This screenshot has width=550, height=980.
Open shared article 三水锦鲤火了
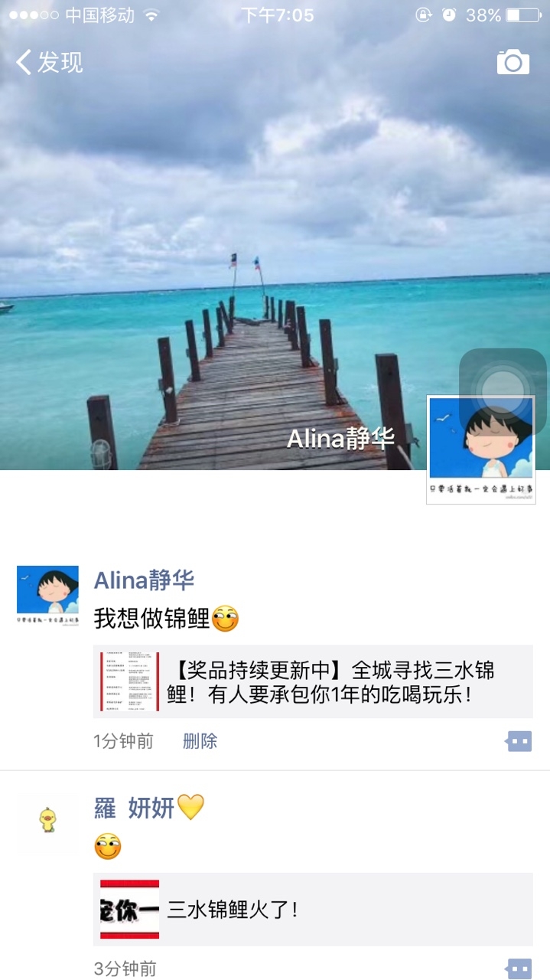[313, 910]
